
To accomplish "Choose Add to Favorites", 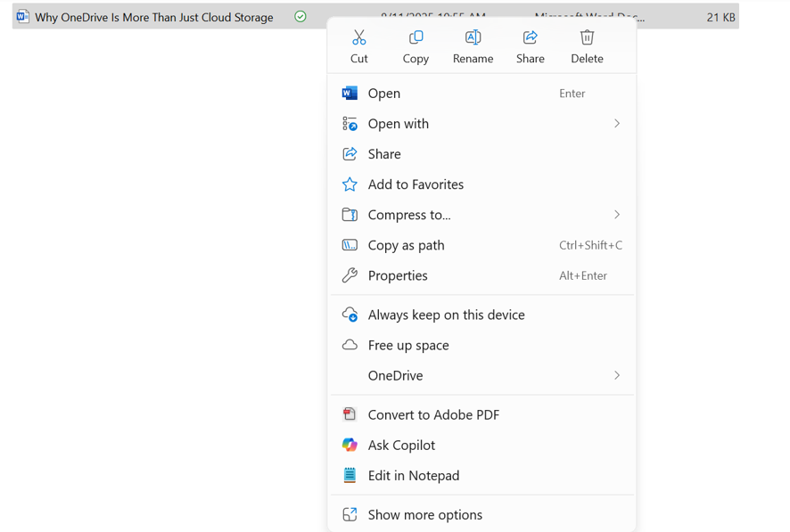I will click(x=482, y=184).
